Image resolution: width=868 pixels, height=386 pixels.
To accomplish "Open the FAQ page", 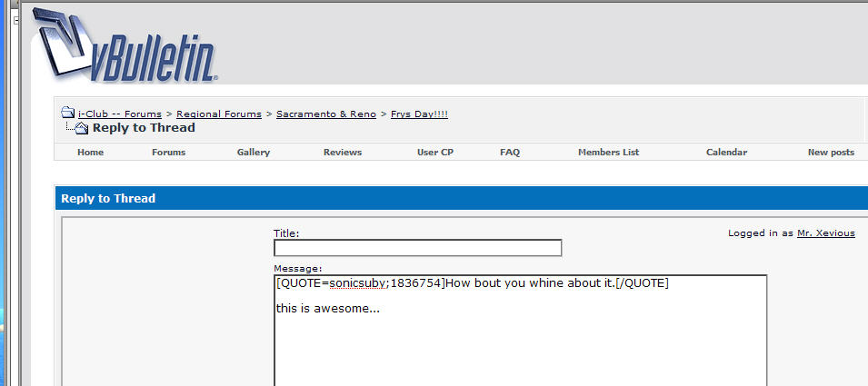I will (510, 153).
